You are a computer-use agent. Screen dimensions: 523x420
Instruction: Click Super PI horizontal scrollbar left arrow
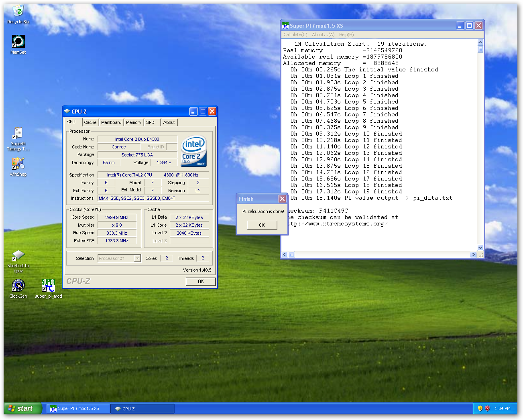coord(285,255)
